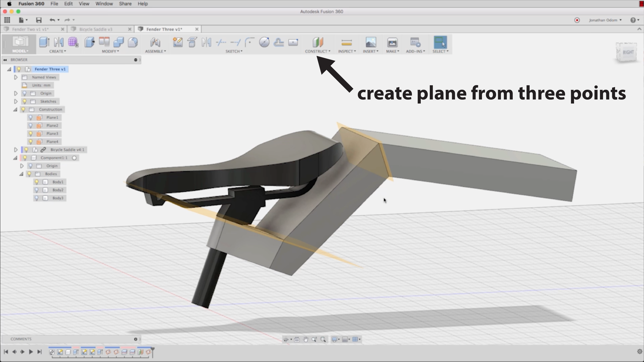
Task: Toggle visibility lightbulb of Plane3
Action: point(31,134)
